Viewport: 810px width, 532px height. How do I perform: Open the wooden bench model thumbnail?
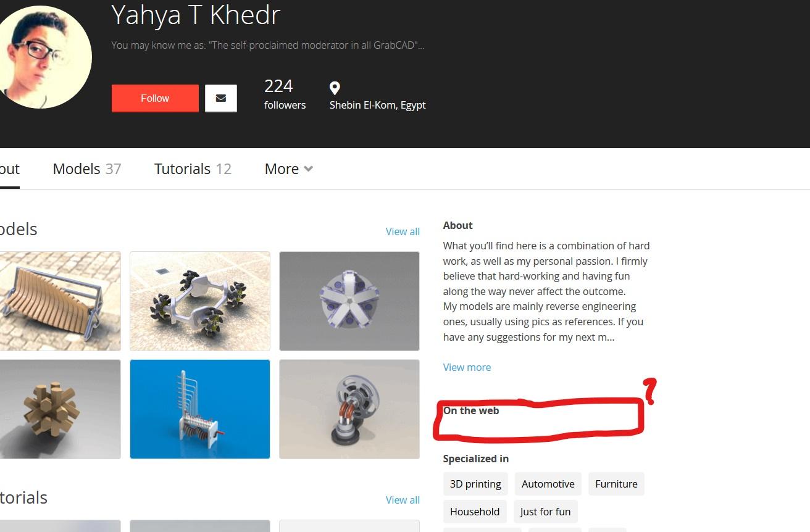tap(59, 301)
